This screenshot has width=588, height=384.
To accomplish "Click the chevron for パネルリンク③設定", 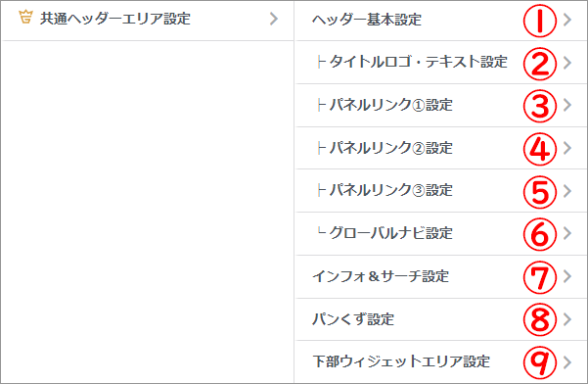I will (x=567, y=191).
